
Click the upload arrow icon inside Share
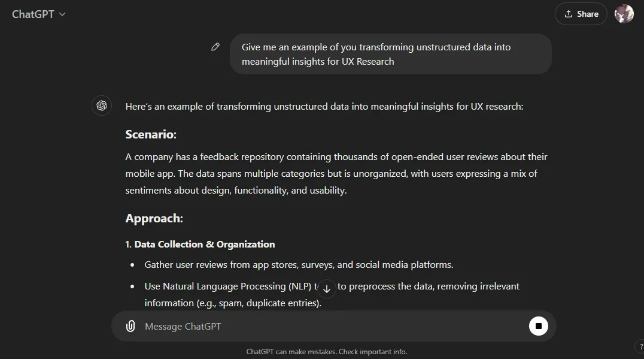[567, 13]
